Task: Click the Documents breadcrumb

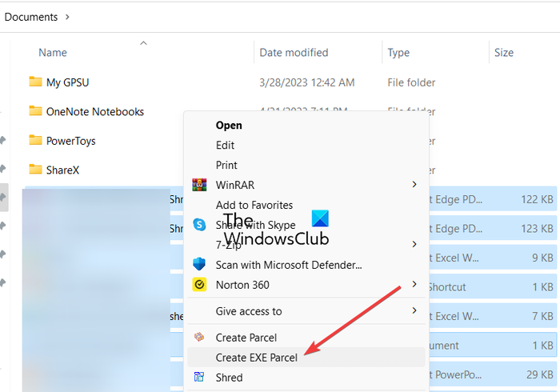Action: click(31, 17)
